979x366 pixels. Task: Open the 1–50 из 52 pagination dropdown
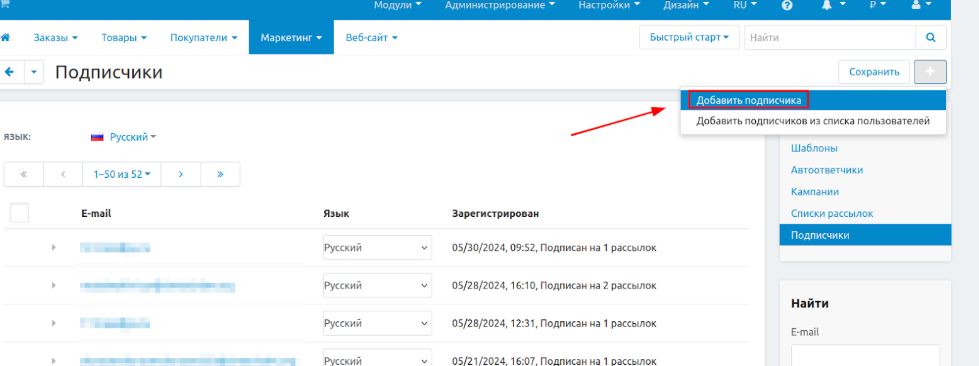(122, 174)
